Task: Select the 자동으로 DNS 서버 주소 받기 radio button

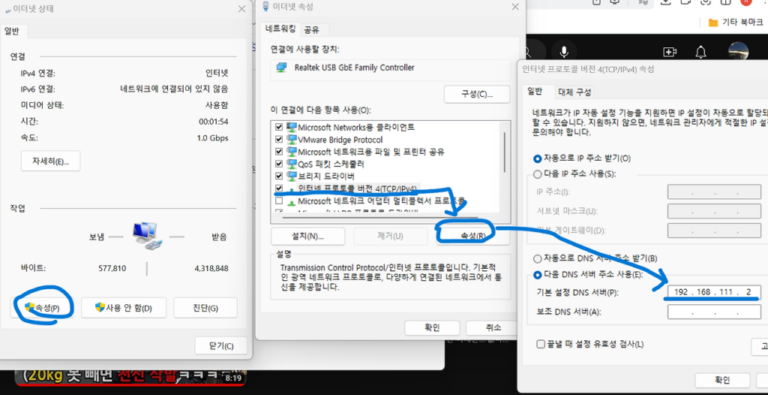Action: (537, 258)
